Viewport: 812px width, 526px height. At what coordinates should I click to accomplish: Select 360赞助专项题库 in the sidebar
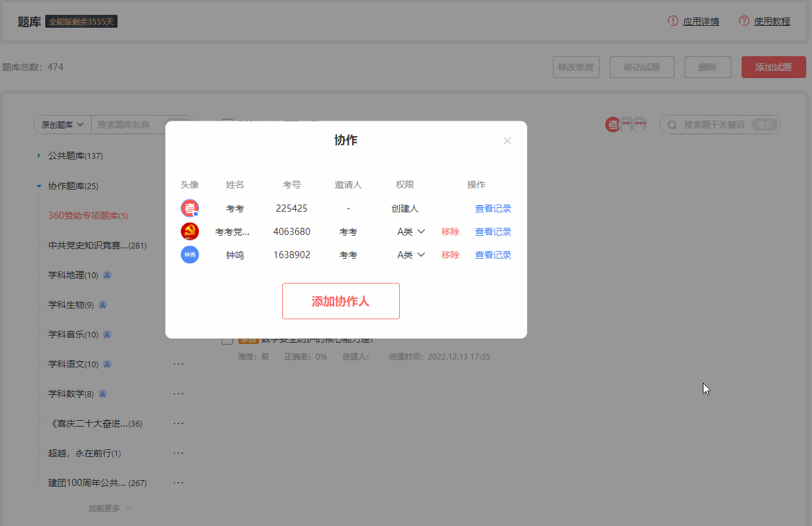click(88, 216)
